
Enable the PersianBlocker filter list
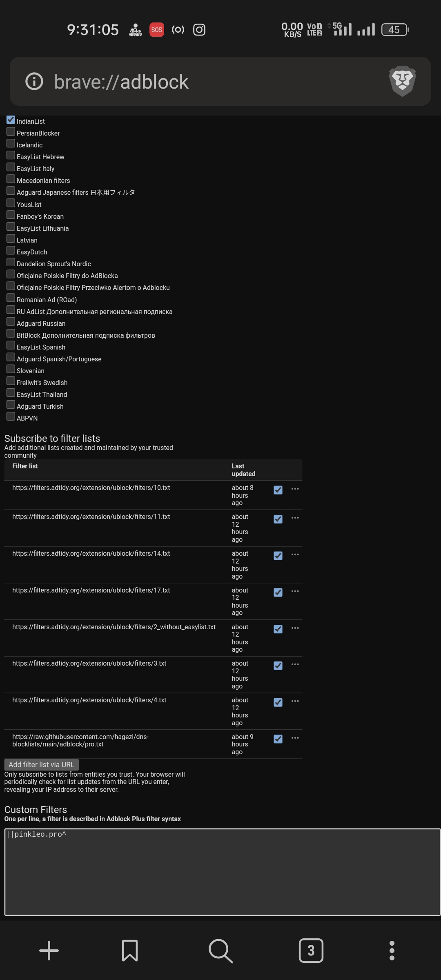click(11, 131)
